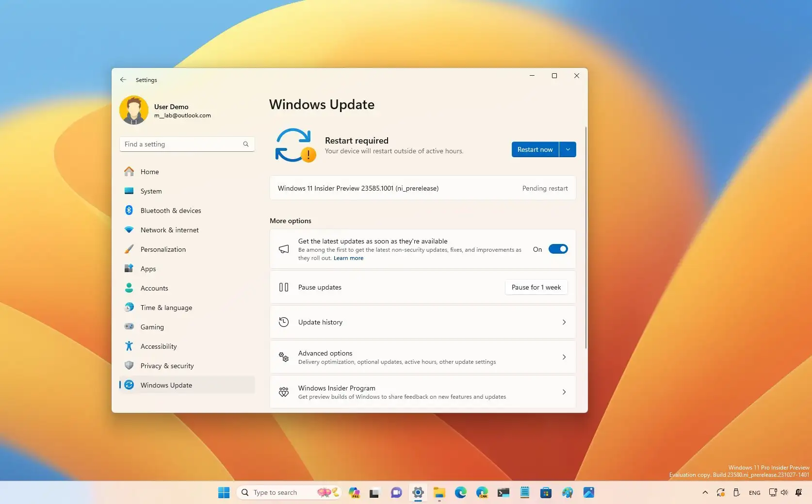812x504 pixels.
Task: Launch Edge Canary from the taskbar
Action: point(482,492)
